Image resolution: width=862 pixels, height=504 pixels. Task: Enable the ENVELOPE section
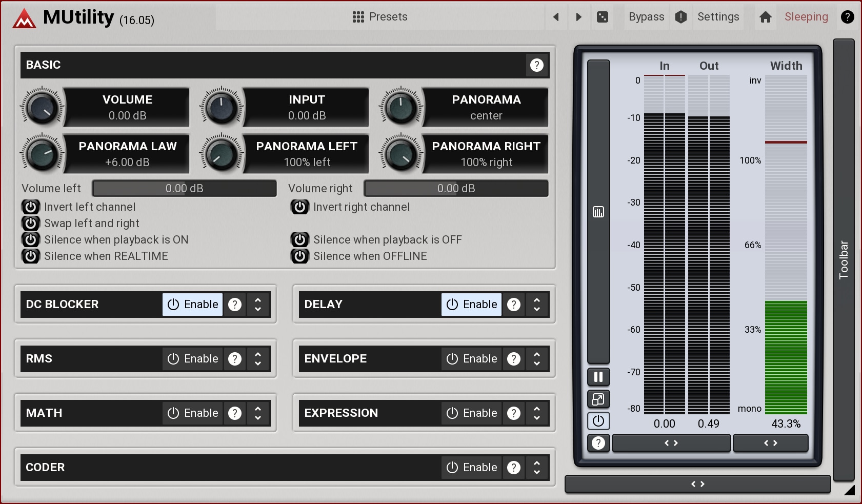coord(472,359)
